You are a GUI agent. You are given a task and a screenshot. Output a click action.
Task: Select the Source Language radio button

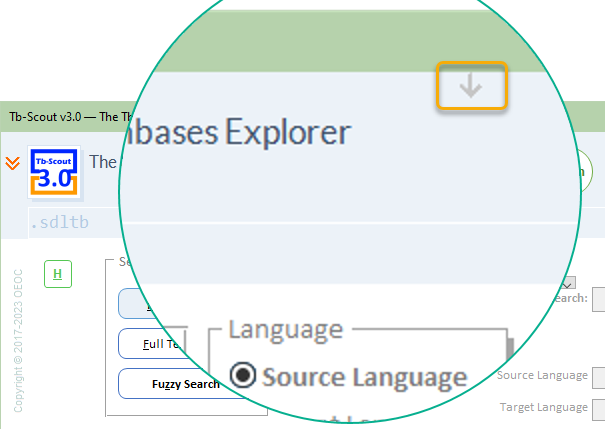(x=243, y=375)
